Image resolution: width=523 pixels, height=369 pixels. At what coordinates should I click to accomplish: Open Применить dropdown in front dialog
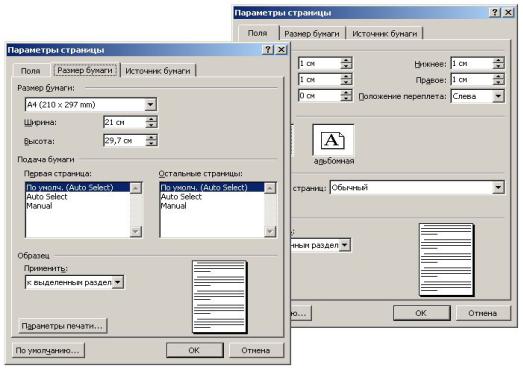[118, 282]
